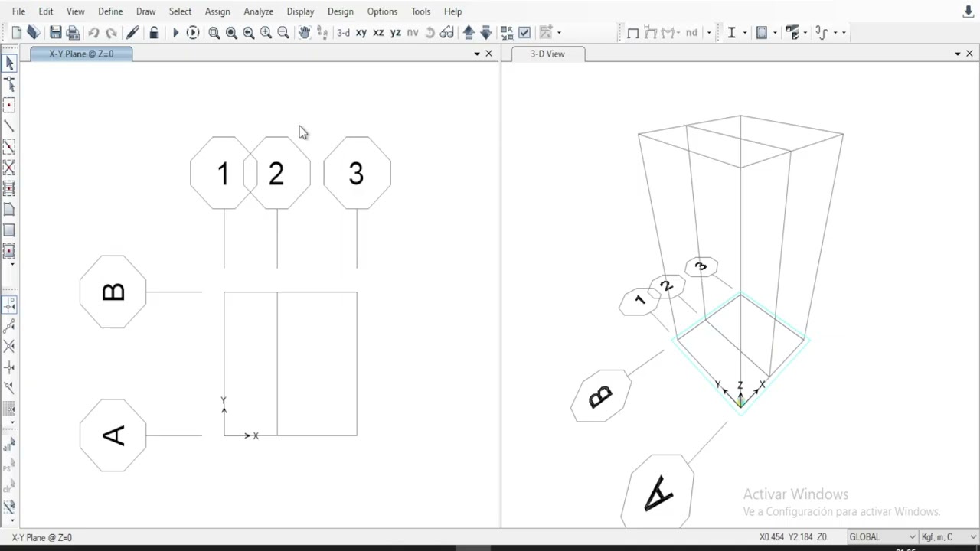
Task: Zoom in one step with the plus magnifier
Action: coord(266,32)
